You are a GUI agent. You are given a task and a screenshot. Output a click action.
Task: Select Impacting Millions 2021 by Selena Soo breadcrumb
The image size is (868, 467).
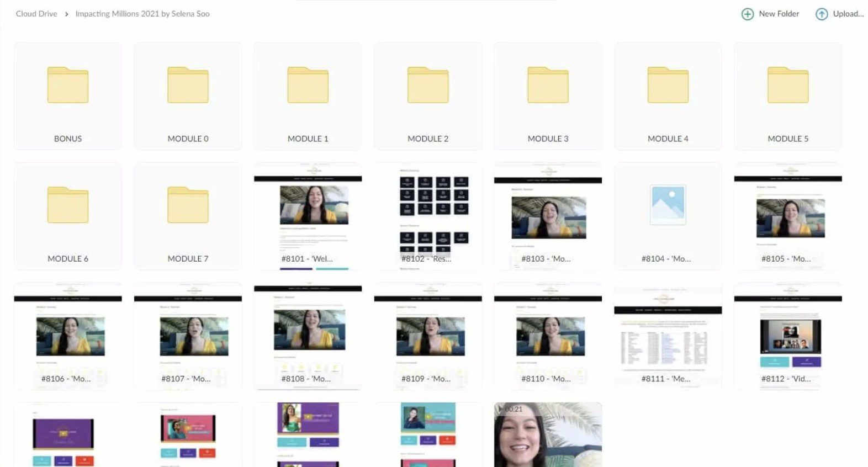142,14
